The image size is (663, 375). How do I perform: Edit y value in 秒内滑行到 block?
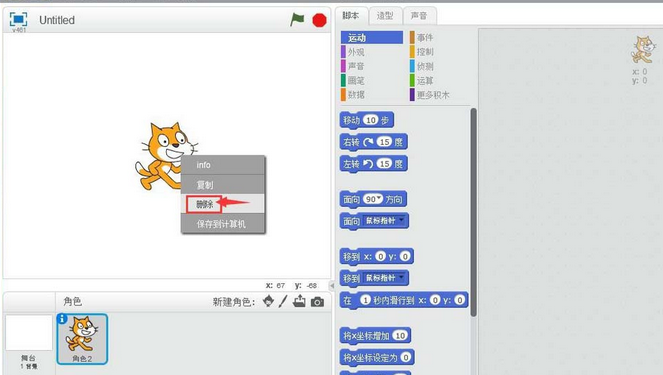click(x=460, y=300)
